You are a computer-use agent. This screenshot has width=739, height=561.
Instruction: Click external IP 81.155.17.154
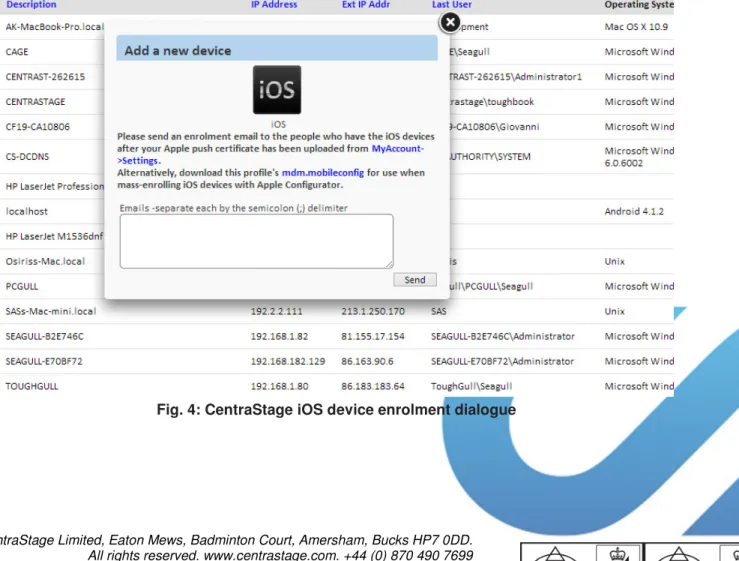[373, 336]
